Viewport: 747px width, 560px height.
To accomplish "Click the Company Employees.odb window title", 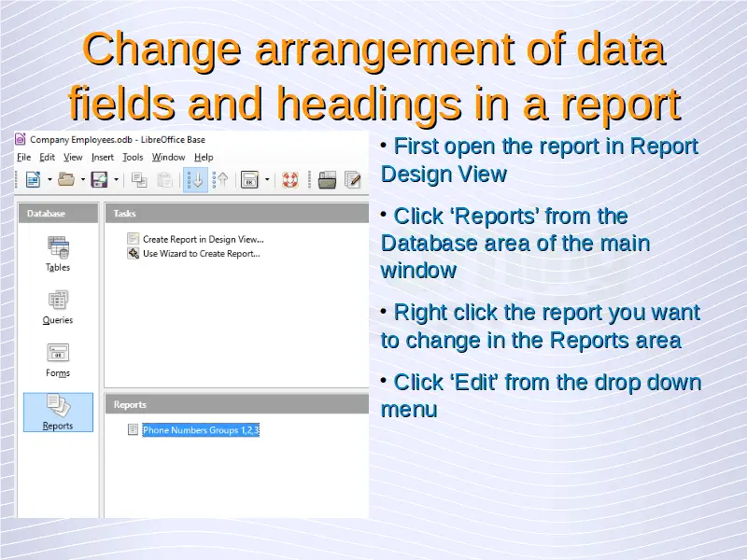I will tap(118, 139).
